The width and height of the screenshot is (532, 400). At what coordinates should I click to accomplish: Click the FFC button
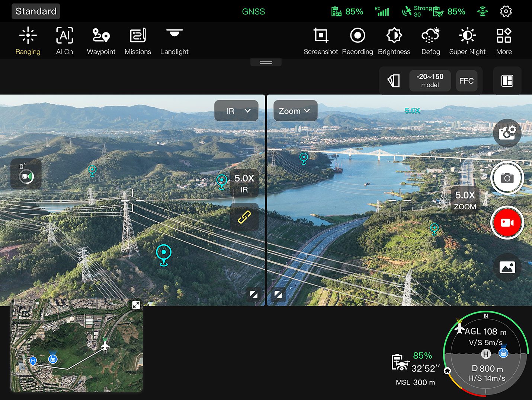coord(466,81)
